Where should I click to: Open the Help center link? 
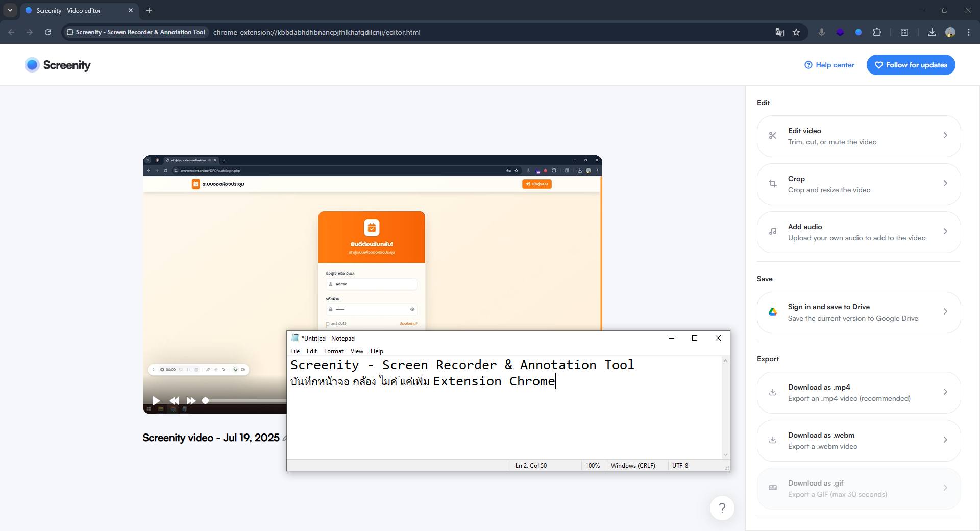point(829,65)
